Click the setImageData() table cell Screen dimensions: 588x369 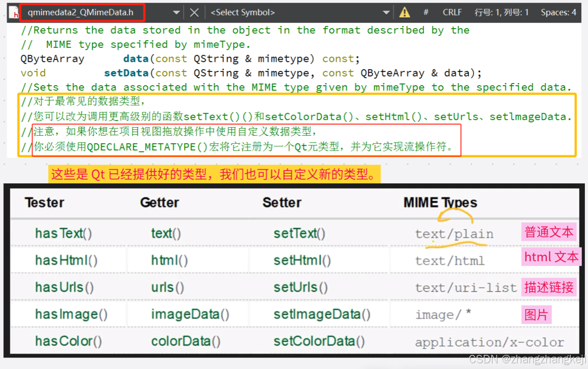322,314
